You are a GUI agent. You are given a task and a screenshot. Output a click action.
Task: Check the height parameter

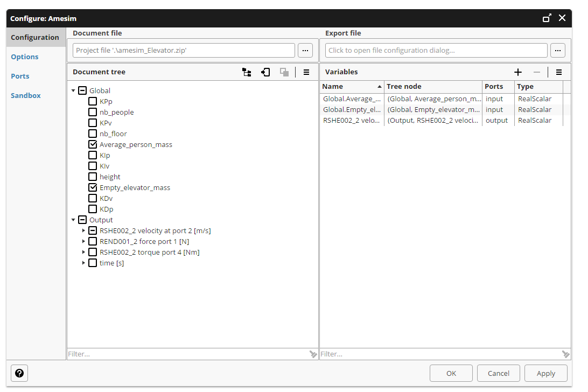pos(93,177)
